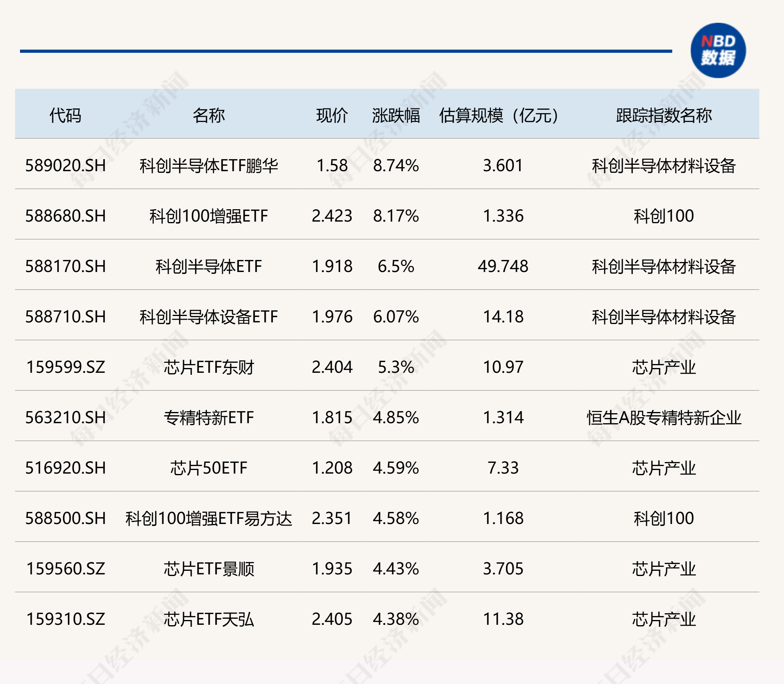Select the 现价 column header
The height and width of the screenshot is (684, 784).
(x=332, y=114)
